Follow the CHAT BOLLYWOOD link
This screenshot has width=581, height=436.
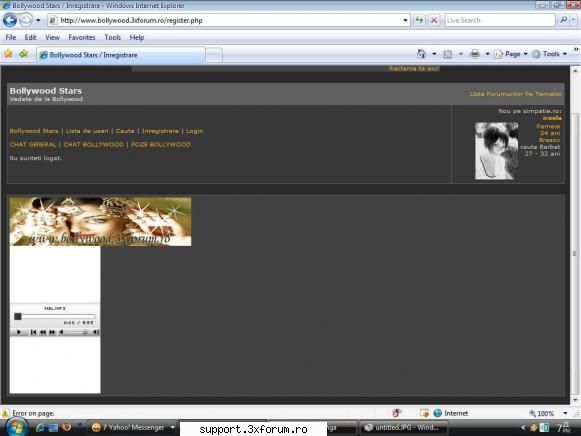94,144
